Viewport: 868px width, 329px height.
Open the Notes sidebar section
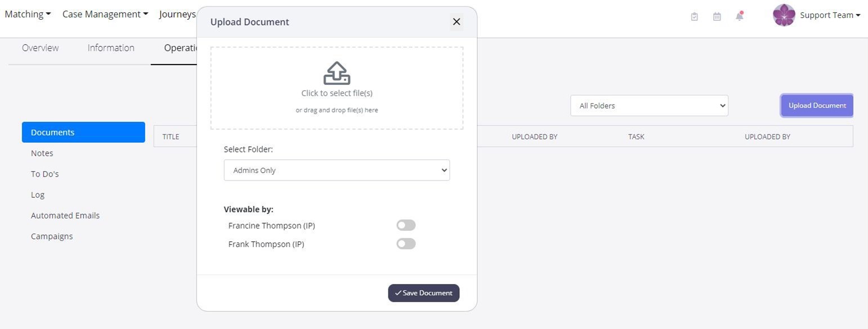[42, 152]
